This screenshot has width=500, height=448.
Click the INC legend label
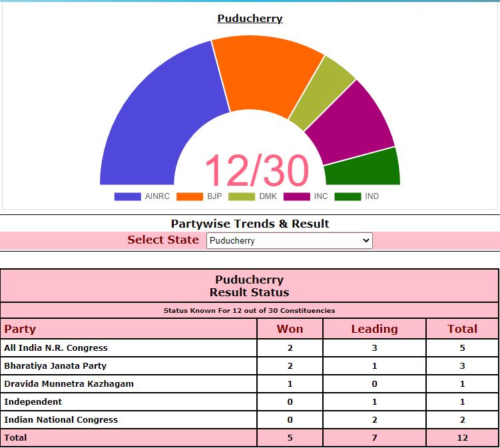321,196
